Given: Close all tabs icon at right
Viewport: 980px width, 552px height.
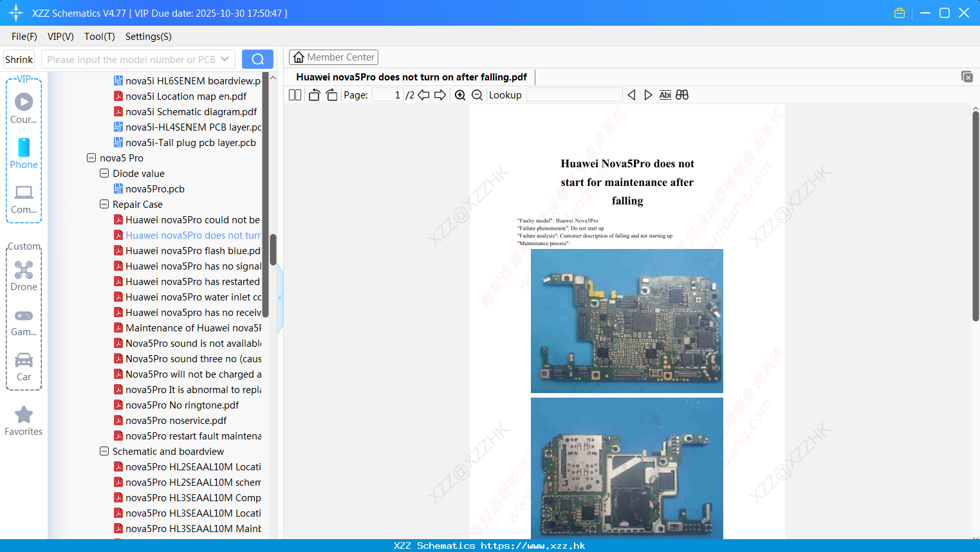Looking at the screenshot, I should coord(967,77).
